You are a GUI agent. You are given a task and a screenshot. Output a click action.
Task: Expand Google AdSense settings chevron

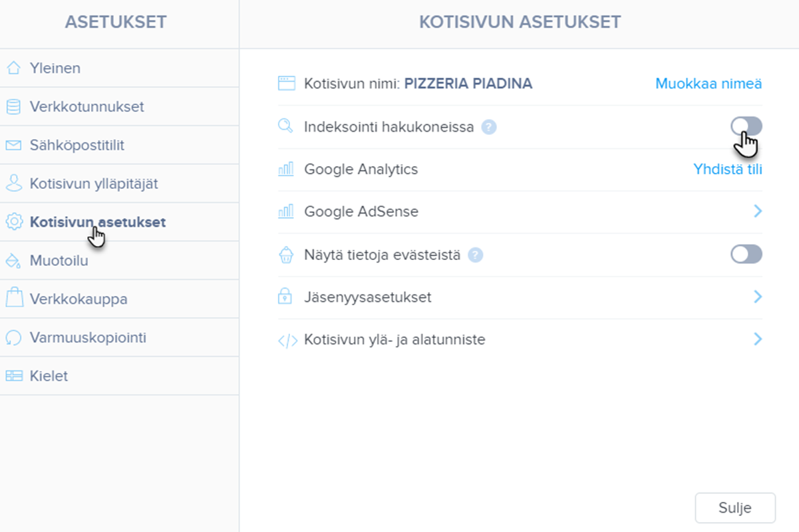click(757, 211)
